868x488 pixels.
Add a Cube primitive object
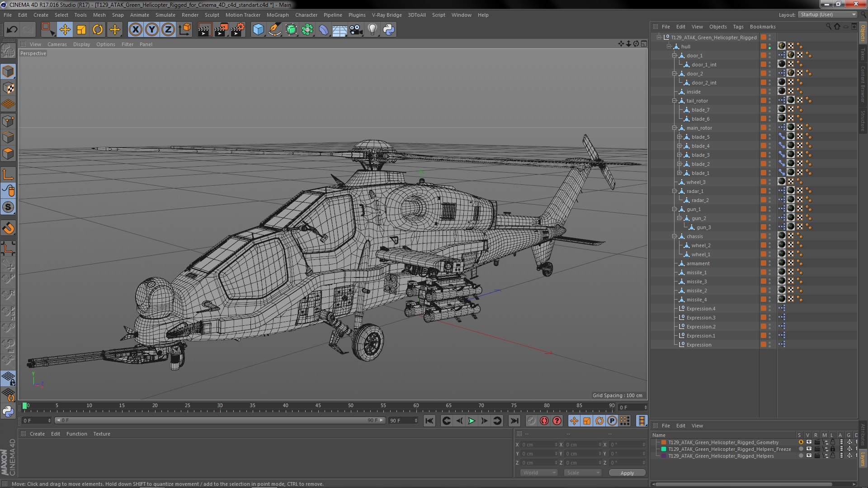pos(258,30)
